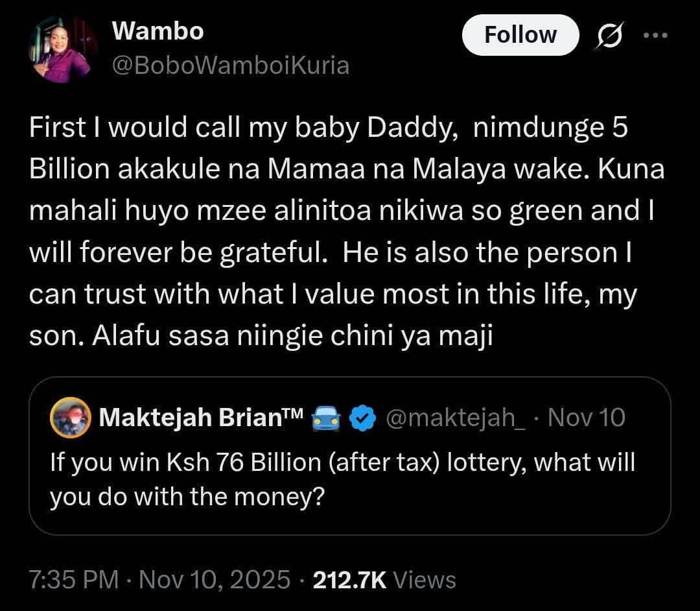
Task: Open the Wambo display name
Action: [157, 31]
